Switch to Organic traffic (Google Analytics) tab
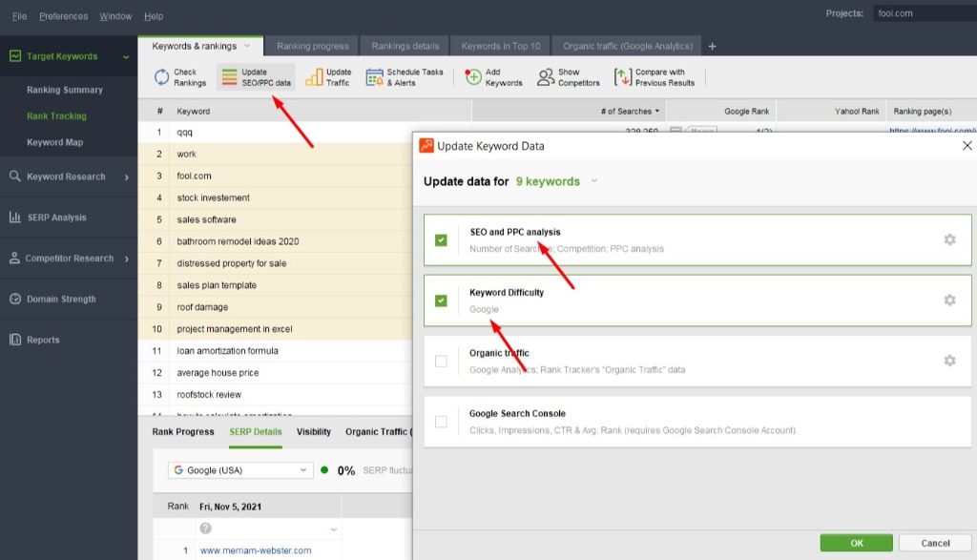The height and width of the screenshot is (560, 977). 628,46
